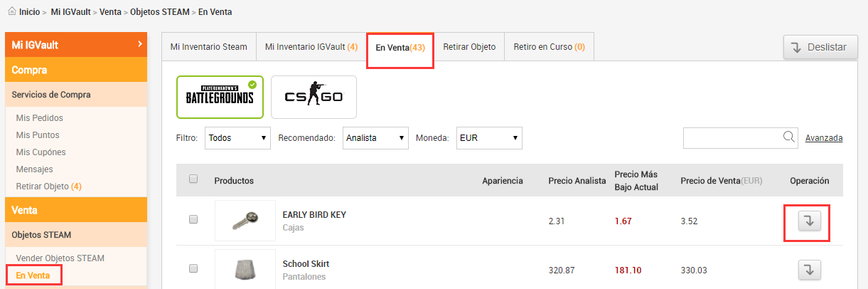This screenshot has height=289, width=868.
Task: Open the Recomendado dropdown showing Analista
Action: pyautogui.click(x=375, y=138)
